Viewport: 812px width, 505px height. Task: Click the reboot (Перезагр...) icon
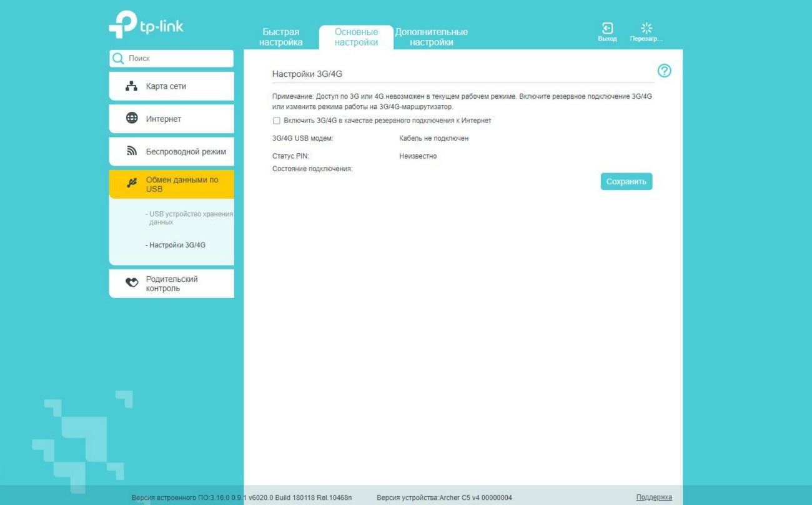646,29
